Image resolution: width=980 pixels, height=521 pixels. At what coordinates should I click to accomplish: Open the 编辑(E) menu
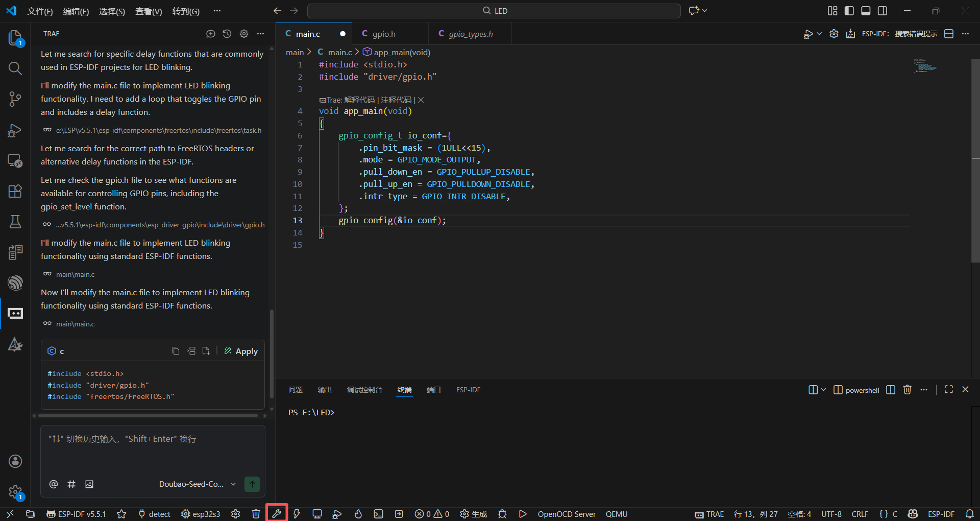[x=76, y=11]
